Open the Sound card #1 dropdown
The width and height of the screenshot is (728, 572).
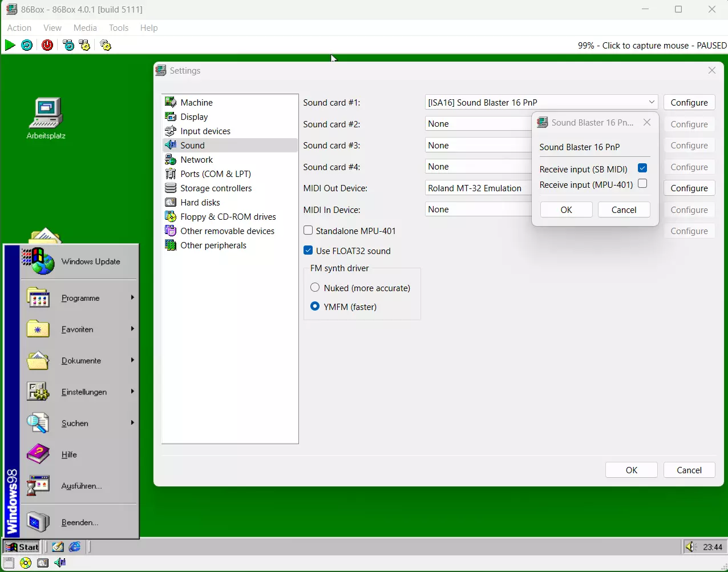[541, 103]
